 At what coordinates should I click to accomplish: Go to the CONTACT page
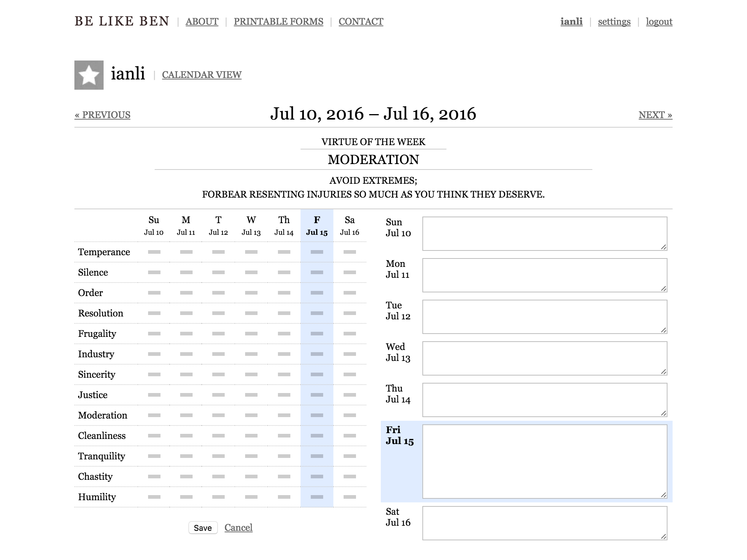pos(361,22)
